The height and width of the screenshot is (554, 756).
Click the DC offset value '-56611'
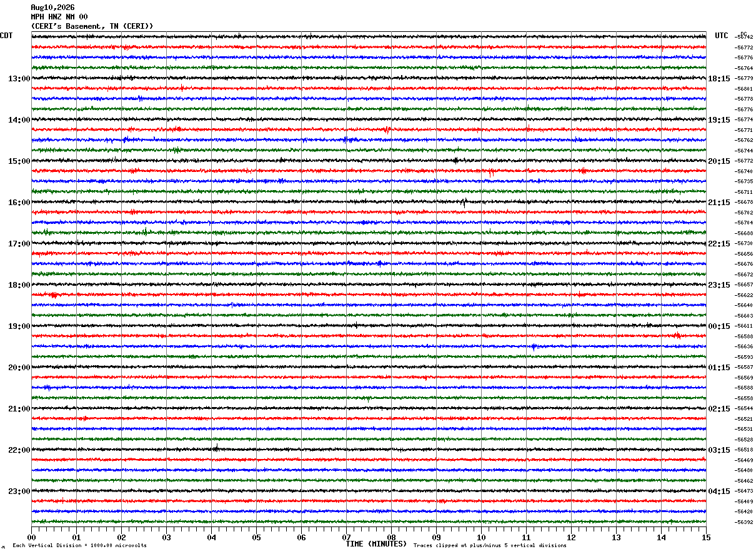tap(744, 326)
